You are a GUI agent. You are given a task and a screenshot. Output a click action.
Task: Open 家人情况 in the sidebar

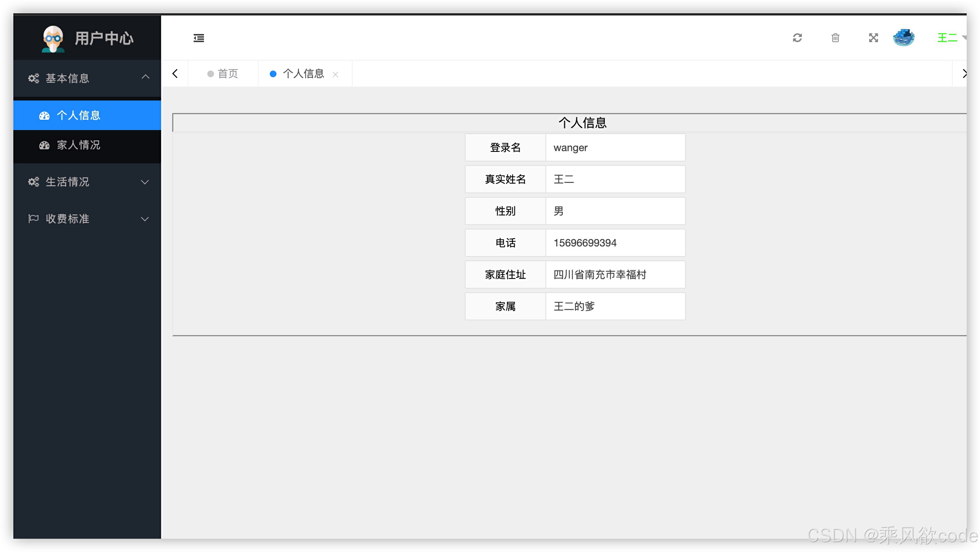(78, 145)
